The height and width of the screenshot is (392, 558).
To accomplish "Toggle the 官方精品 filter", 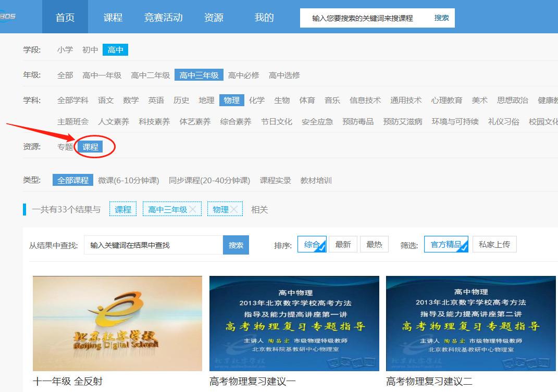I will coord(446,244).
